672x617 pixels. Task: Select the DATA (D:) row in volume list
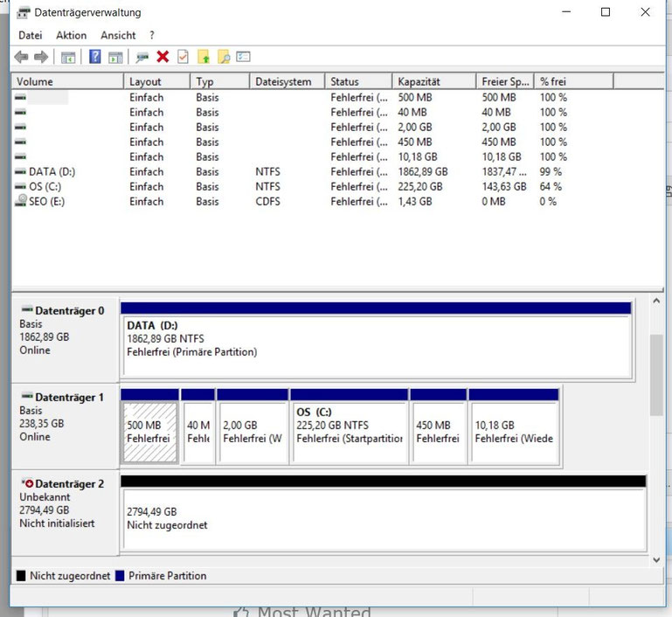pyautogui.click(x=51, y=172)
